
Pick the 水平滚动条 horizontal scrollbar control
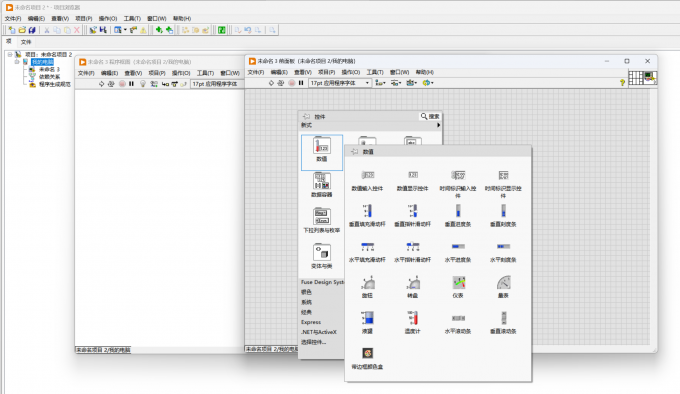click(458, 318)
